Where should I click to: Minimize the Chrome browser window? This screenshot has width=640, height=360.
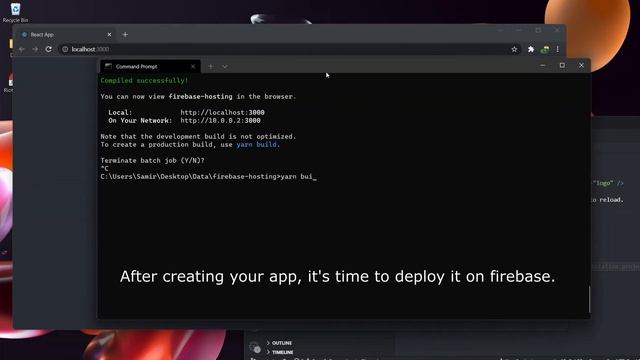coord(519,30)
